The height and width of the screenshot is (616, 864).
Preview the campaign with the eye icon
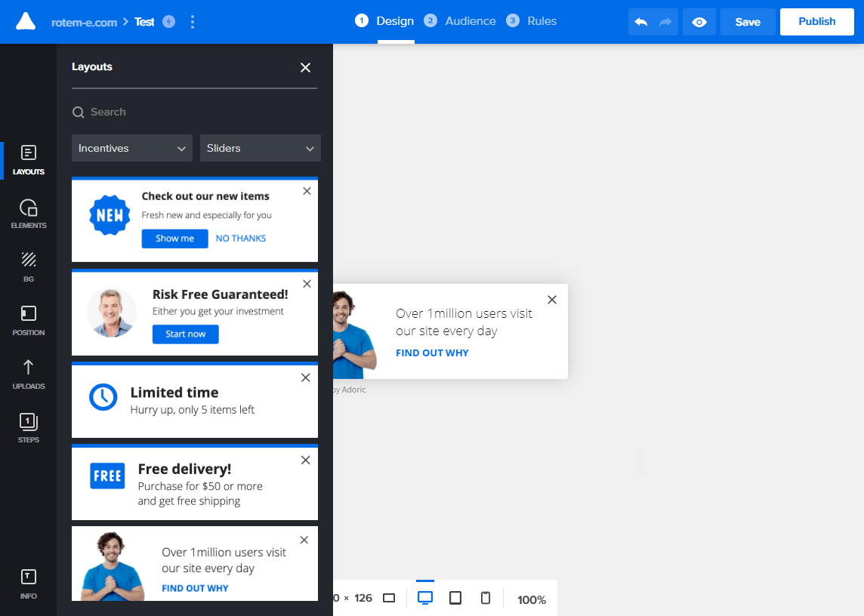(699, 22)
